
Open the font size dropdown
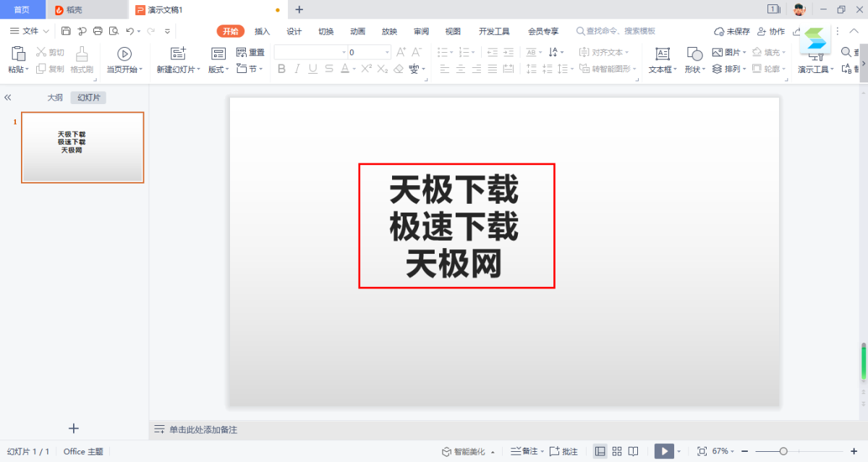coord(388,53)
